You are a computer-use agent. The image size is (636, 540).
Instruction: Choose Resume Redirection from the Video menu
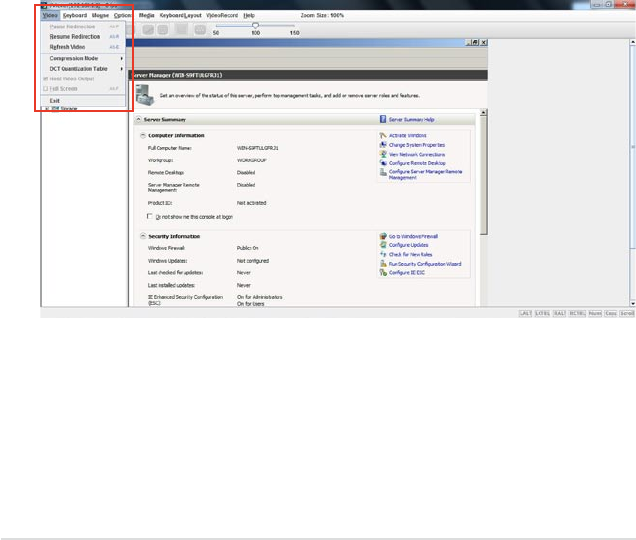84,37
